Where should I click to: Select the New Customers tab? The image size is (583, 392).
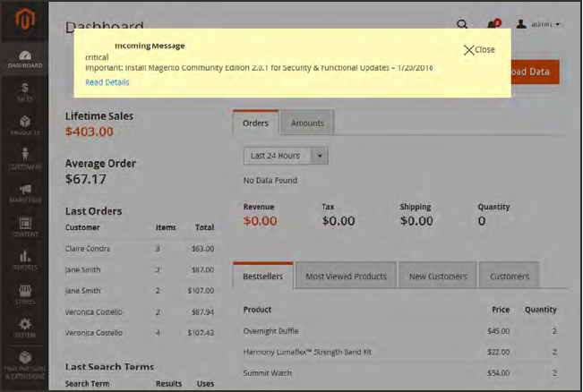coord(438,276)
